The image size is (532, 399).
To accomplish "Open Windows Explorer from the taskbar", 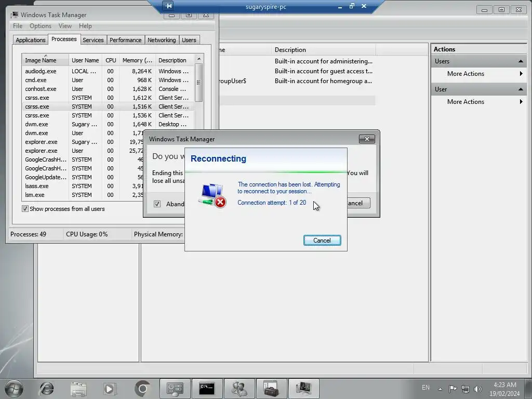I will click(78, 389).
